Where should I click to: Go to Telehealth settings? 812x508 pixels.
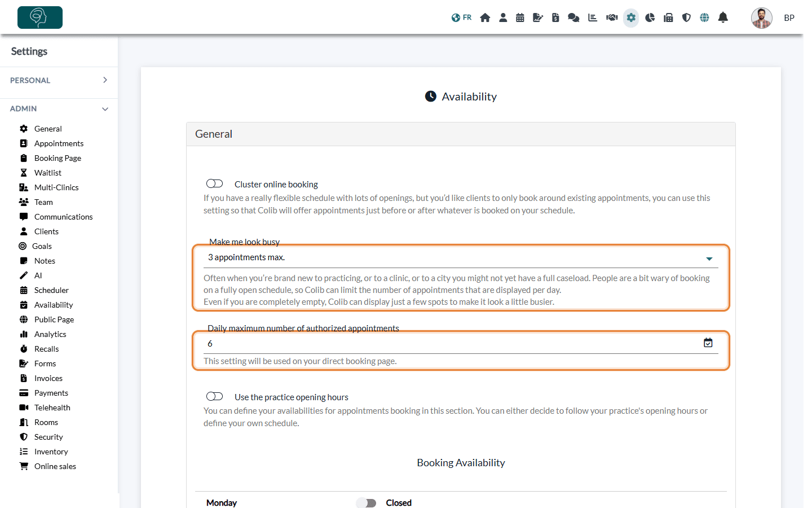click(52, 408)
